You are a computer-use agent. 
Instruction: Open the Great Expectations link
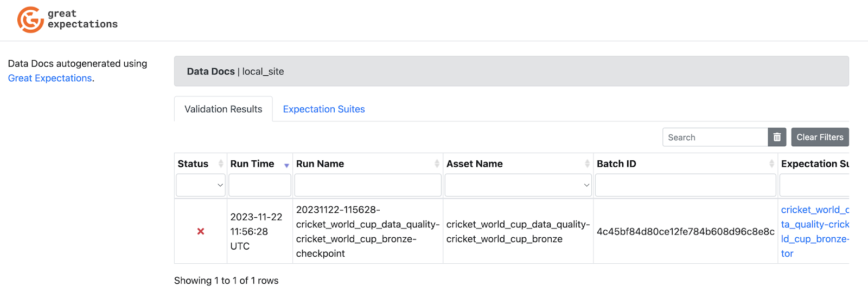[50, 79]
